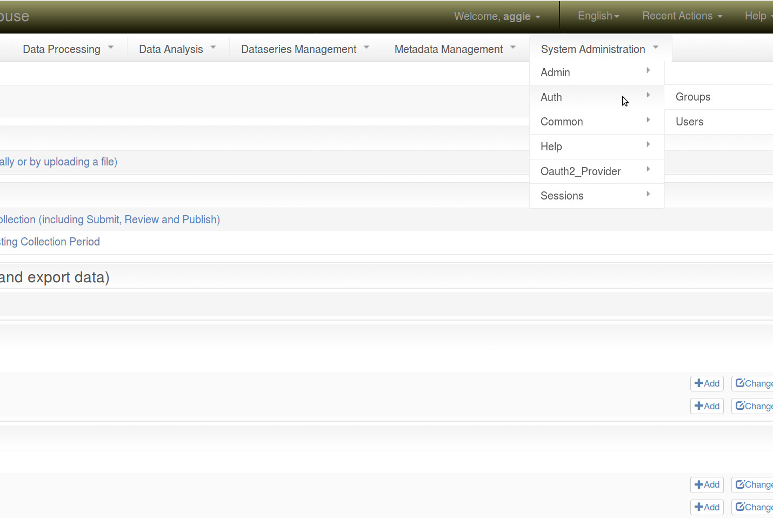Select Users from the Auth submenu

point(689,122)
